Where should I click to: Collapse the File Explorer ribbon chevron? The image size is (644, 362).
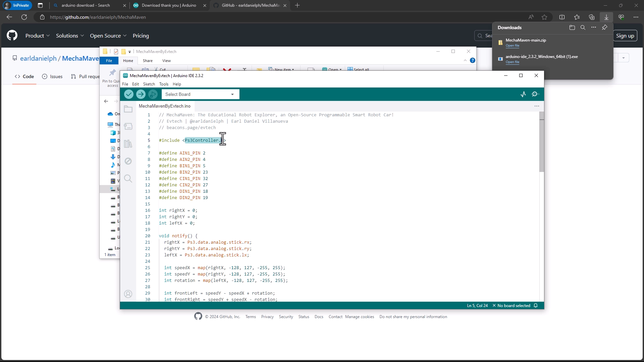[x=465, y=60]
